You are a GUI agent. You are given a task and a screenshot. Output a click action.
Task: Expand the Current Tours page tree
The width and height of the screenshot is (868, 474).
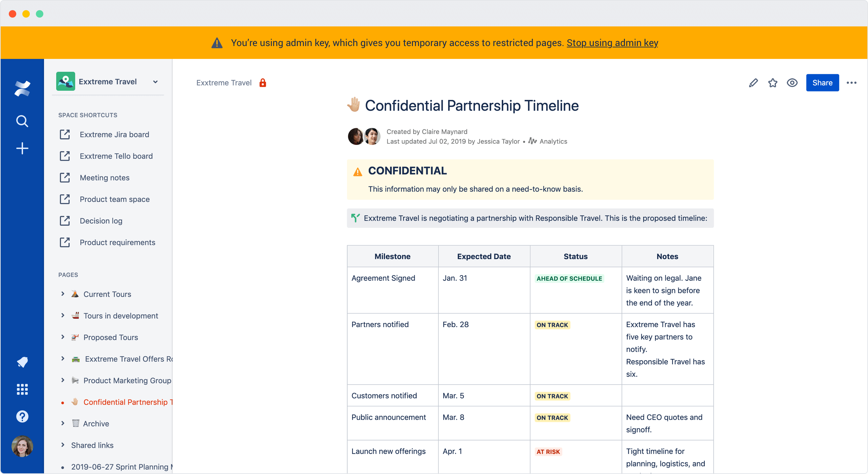tap(63, 294)
